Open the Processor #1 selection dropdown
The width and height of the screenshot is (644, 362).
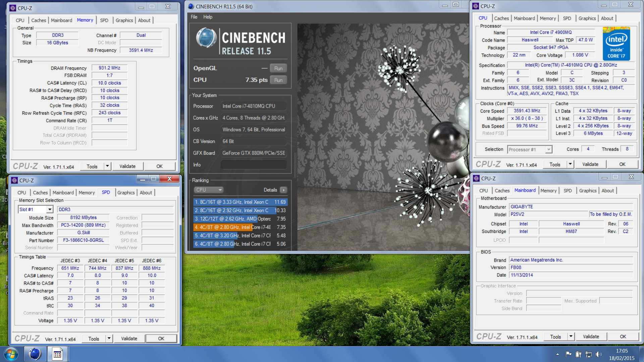coord(549,149)
